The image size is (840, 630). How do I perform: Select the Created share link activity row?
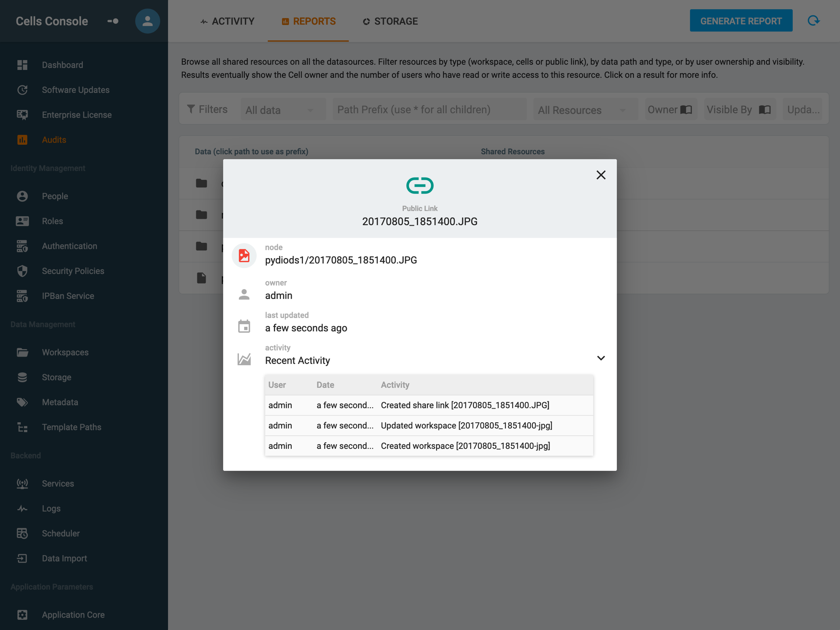pyautogui.click(x=429, y=405)
